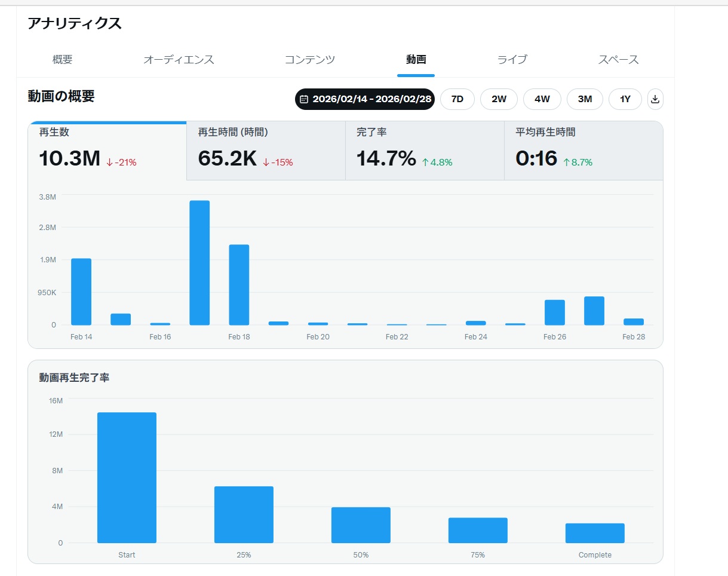The width and height of the screenshot is (728, 576).
Task: Select the 再生数 metric card
Action: point(107,151)
